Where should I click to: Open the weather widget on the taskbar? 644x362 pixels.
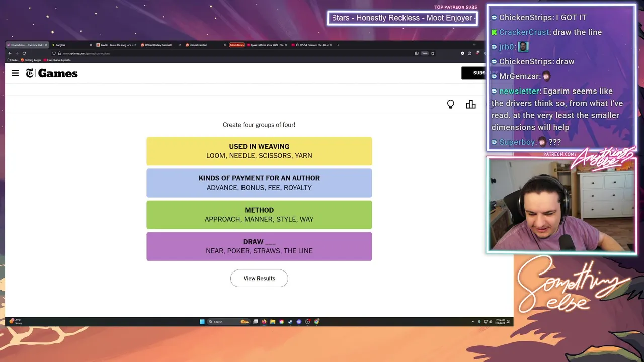(x=16, y=322)
